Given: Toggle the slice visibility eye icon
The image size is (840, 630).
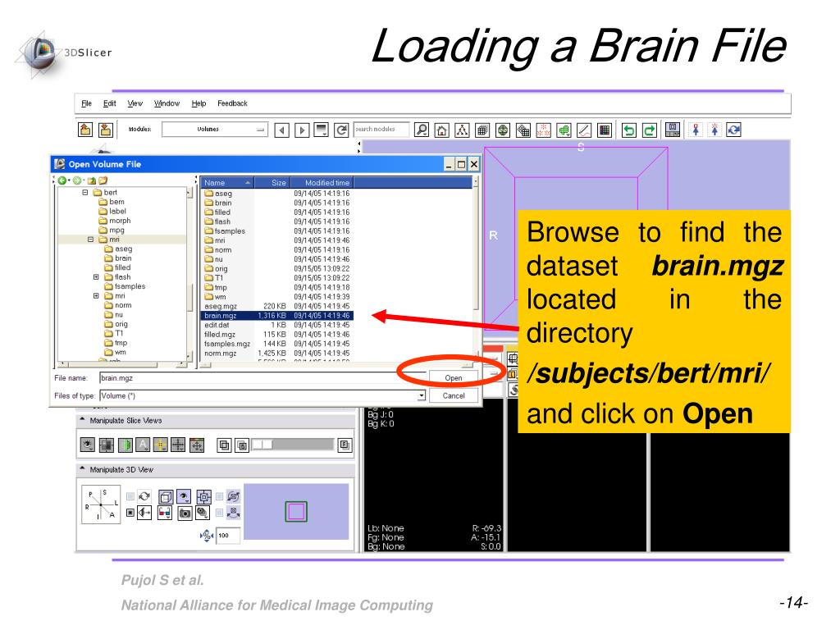Looking at the screenshot, I should click(87, 445).
